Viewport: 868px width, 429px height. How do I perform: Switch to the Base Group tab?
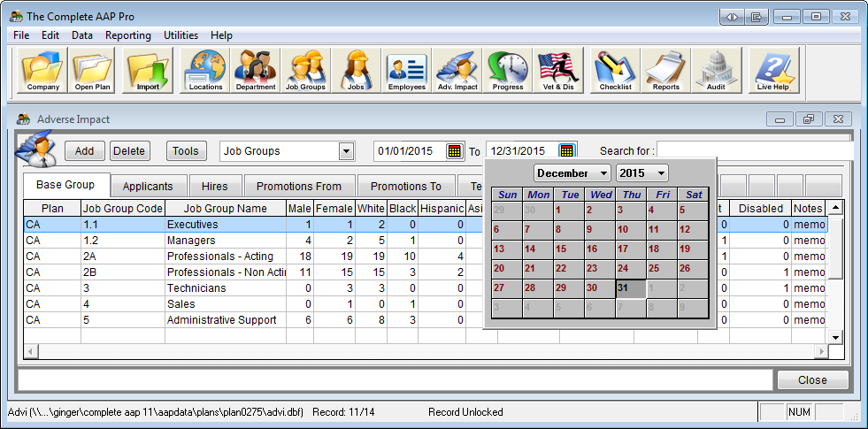pyautogui.click(x=65, y=185)
